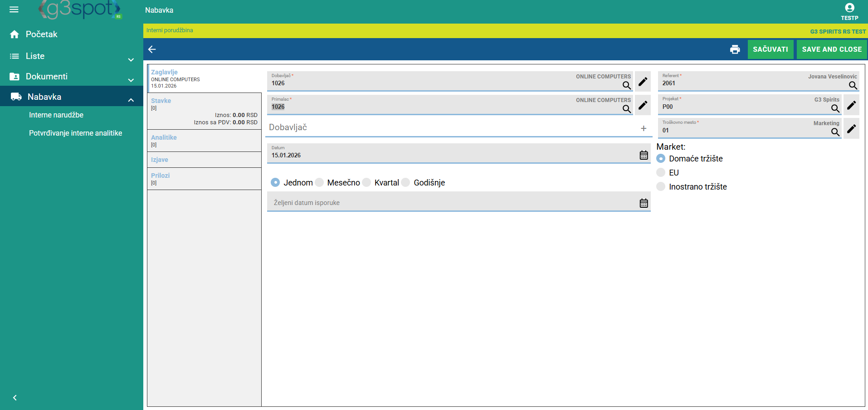Expand Dobavljač section with plus icon
This screenshot has width=868, height=410.
643,128
